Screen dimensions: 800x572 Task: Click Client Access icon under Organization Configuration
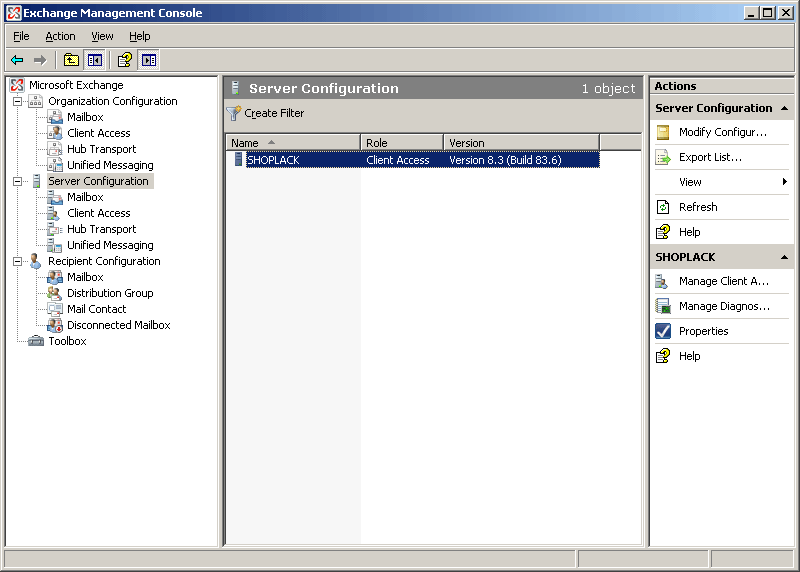[x=55, y=133]
